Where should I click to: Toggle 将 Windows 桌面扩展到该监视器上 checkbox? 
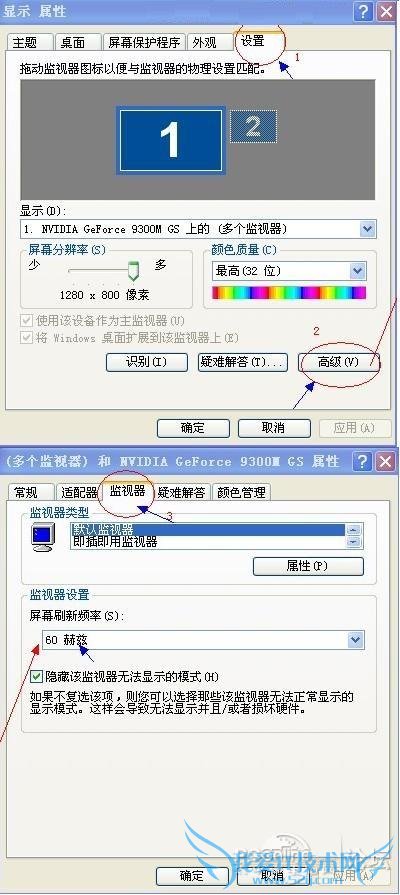pyautogui.click(x=26, y=338)
